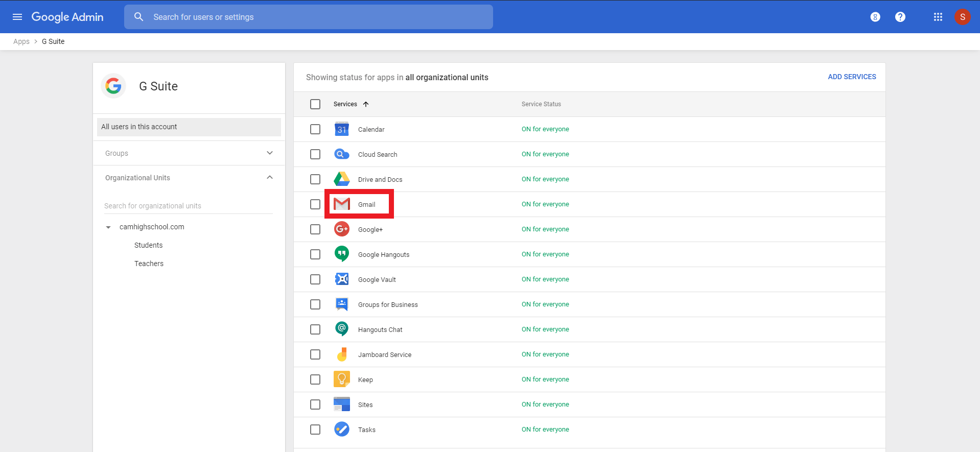Select camhighschool.com organizational unit
Screen dimensions: 980x452
[152, 227]
